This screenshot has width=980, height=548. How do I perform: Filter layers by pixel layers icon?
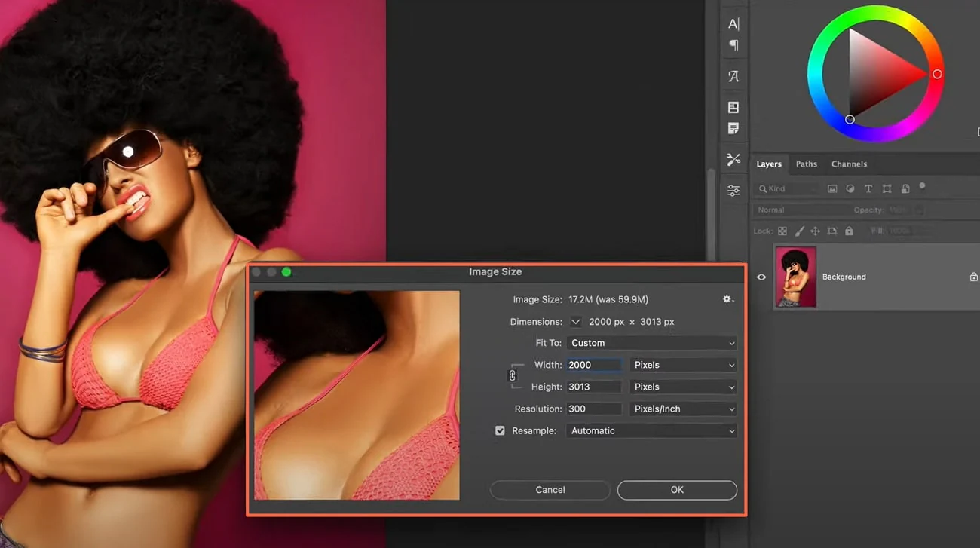[832, 188]
